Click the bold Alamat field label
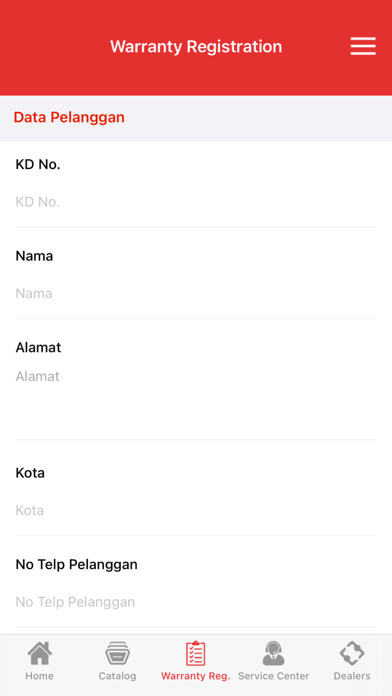 tap(38, 348)
